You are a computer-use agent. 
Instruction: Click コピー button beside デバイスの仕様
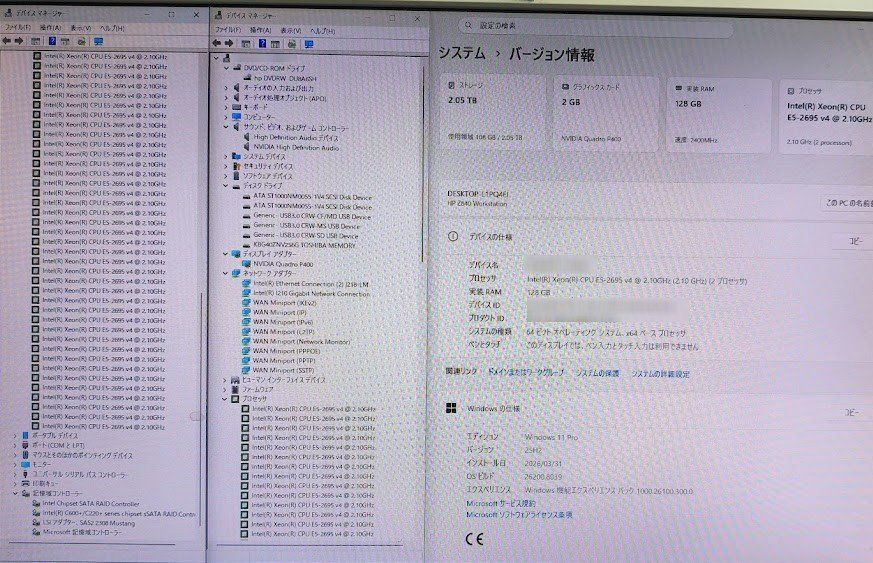tap(855, 241)
